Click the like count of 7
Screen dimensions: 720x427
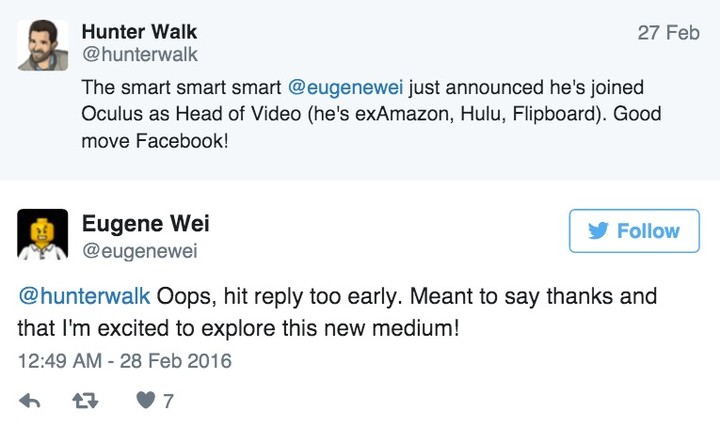(168, 402)
